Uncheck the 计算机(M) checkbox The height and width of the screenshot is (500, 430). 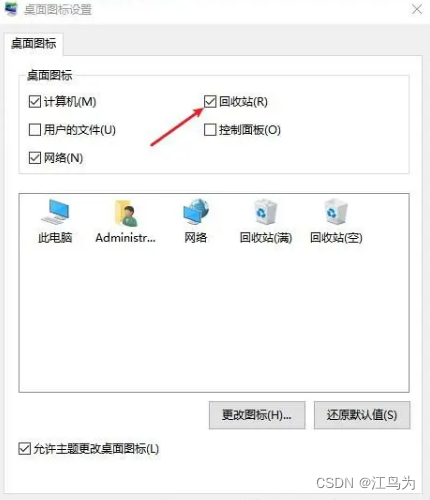tap(35, 102)
